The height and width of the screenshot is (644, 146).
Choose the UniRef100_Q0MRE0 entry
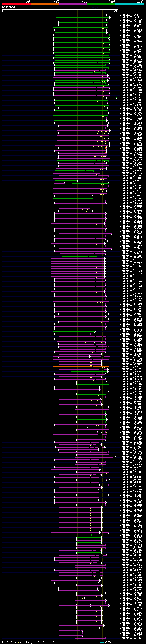[x=131, y=37]
